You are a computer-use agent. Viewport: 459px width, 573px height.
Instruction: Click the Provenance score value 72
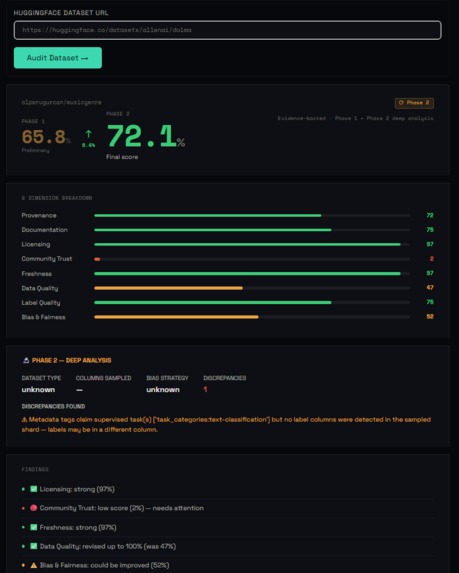point(430,215)
